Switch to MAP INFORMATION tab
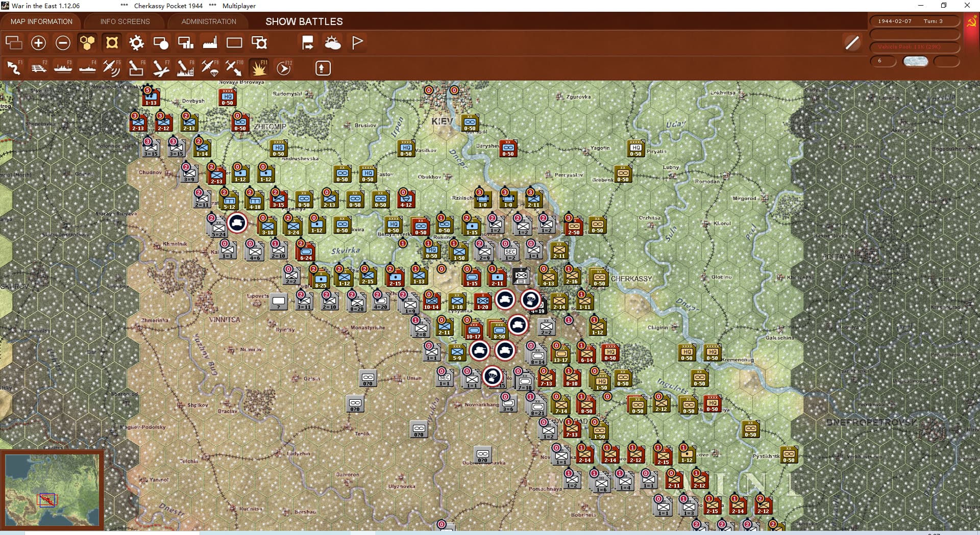The width and height of the screenshot is (980, 535). (41, 21)
